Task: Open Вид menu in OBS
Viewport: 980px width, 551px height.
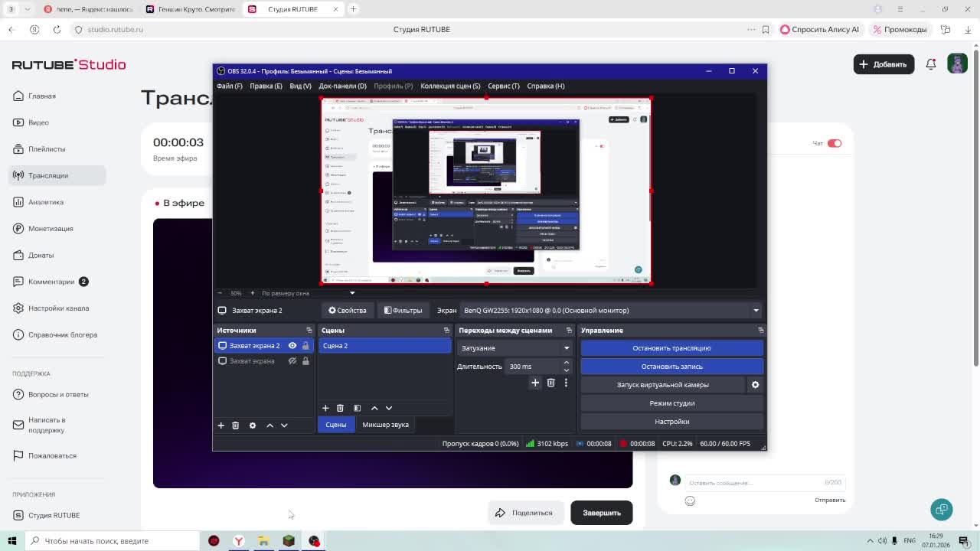Action: (300, 86)
